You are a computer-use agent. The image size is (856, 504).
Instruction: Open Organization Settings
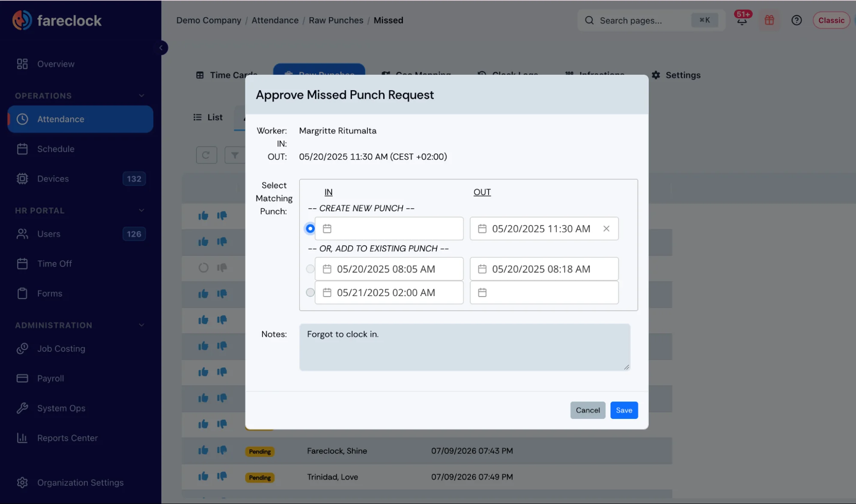pos(81,482)
